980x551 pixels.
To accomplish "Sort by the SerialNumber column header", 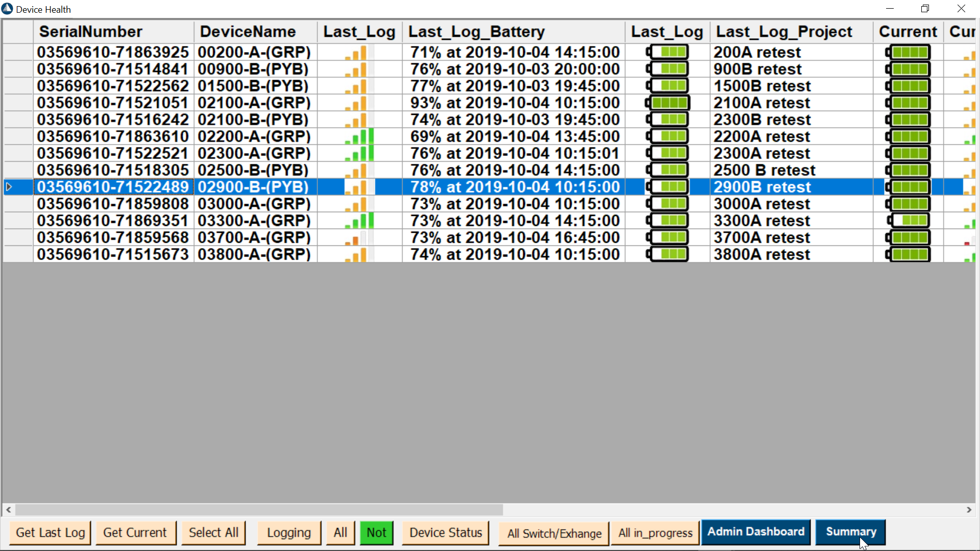I will point(91,32).
